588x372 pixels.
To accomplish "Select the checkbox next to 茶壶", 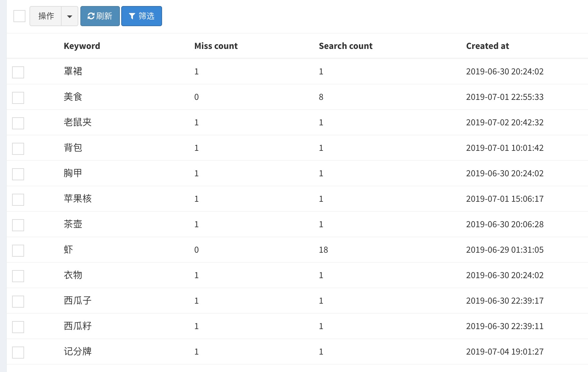I will tap(18, 225).
